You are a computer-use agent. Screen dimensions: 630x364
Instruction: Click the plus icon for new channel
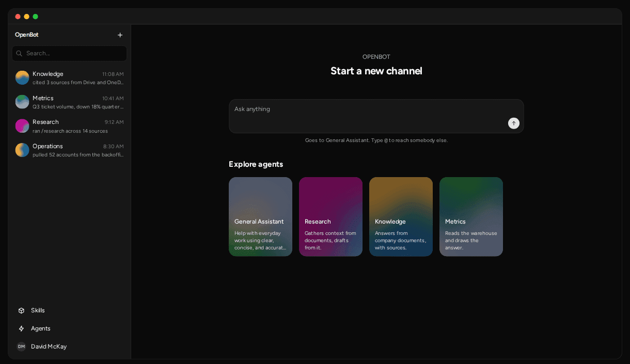coord(120,35)
